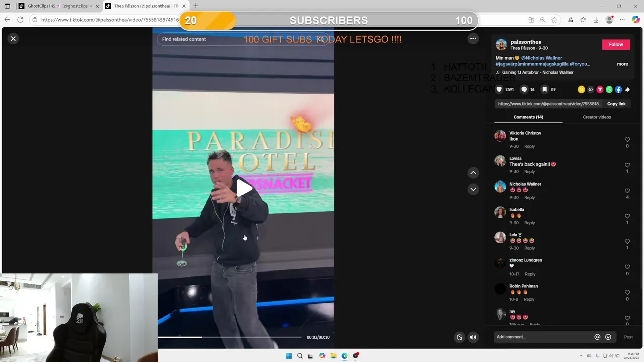Open Windows Start menu
The width and height of the screenshot is (644, 362).
tap(289, 356)
